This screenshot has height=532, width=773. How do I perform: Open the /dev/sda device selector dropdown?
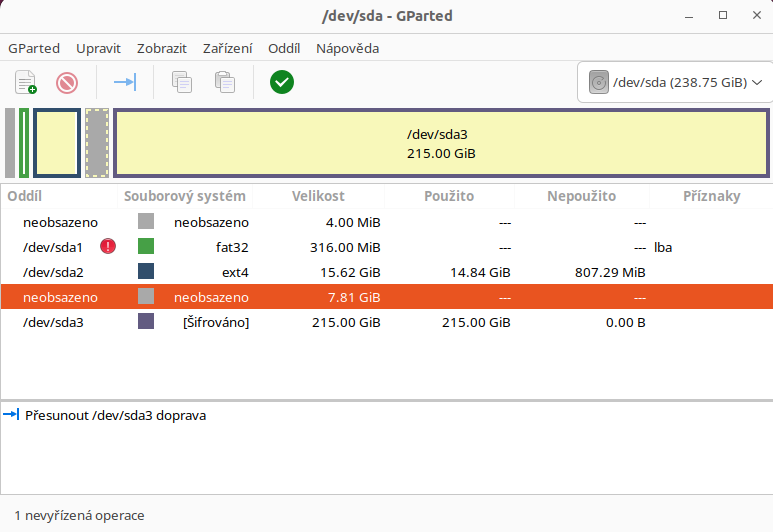coord(675,82)
